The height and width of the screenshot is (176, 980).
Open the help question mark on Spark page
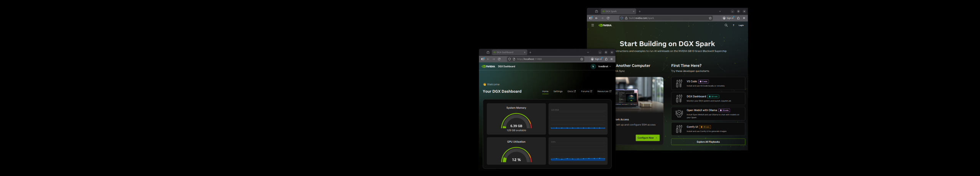pos(733,25)
